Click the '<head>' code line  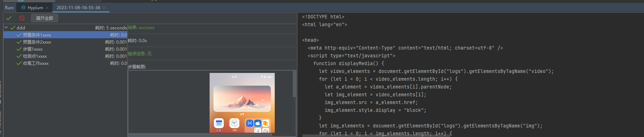click(x=310, y=40)
